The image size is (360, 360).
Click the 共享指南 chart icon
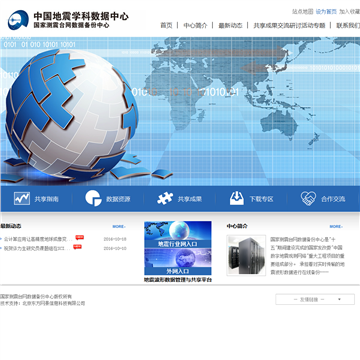point(22,199)
